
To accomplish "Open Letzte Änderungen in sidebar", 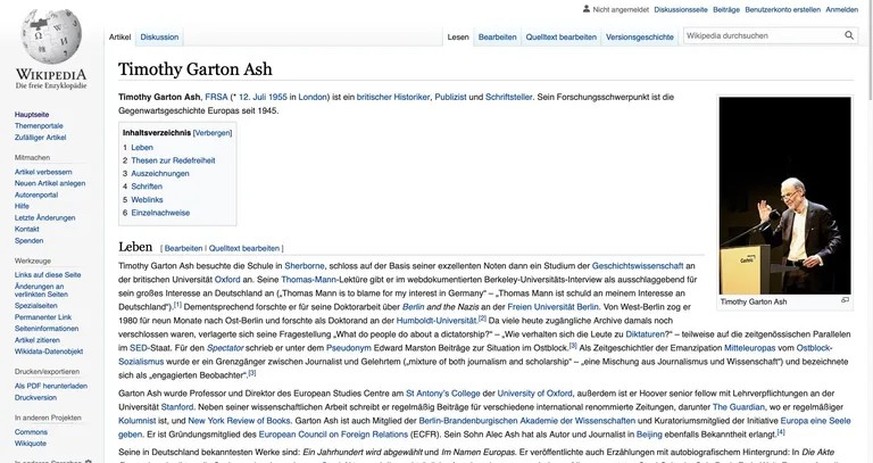I will 45,218.
